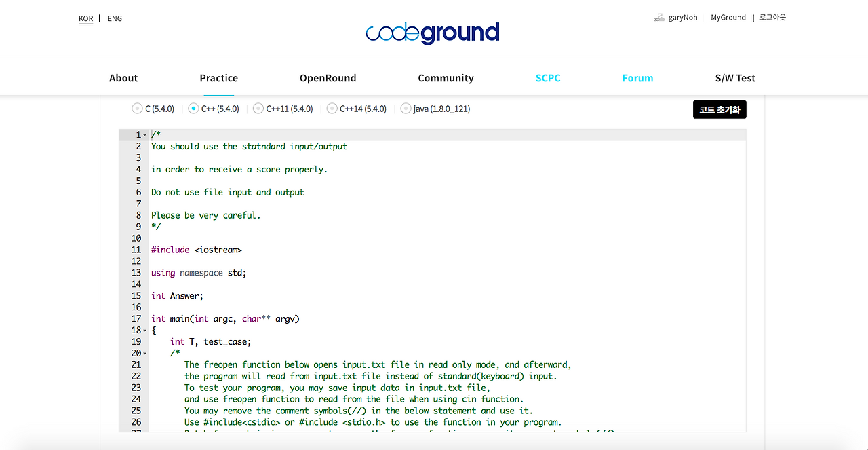Click the 'You should use the statndard input/output' comment

tap(249, 147)
